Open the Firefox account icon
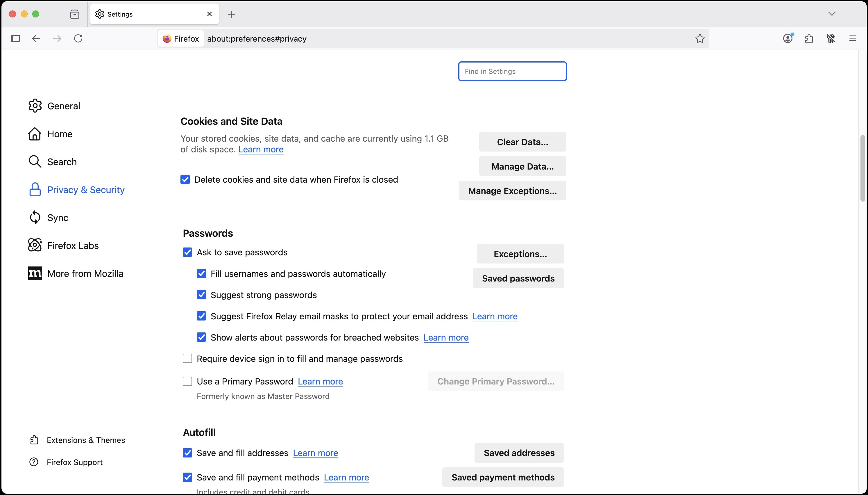Image resolution: width=868 pixels, height=495 pixels. (788, 38)
